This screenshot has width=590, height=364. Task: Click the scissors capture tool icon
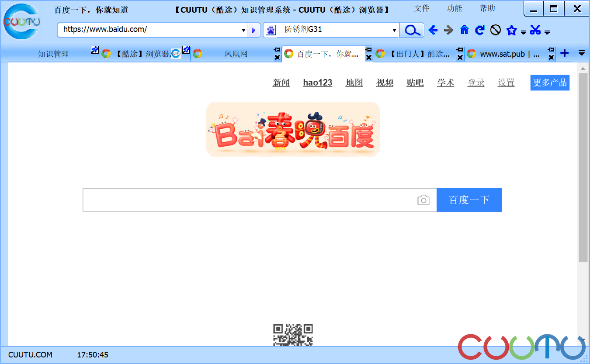click(535, 30)
